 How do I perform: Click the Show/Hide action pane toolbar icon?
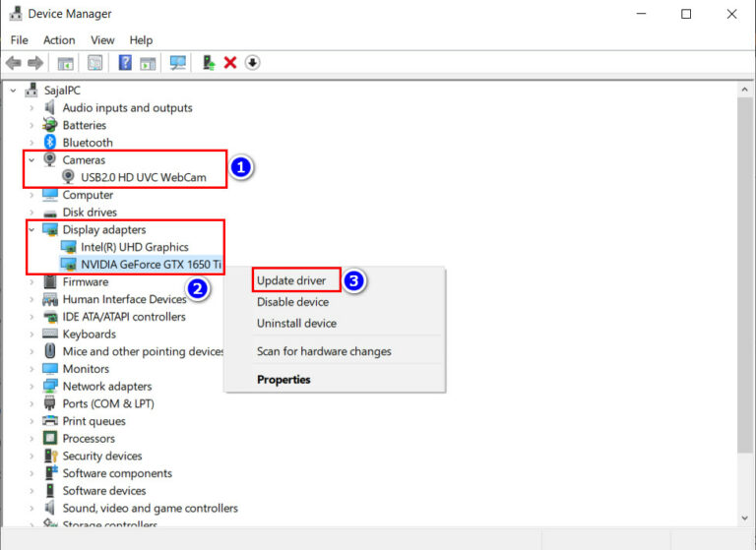click(x=148, y=63)
